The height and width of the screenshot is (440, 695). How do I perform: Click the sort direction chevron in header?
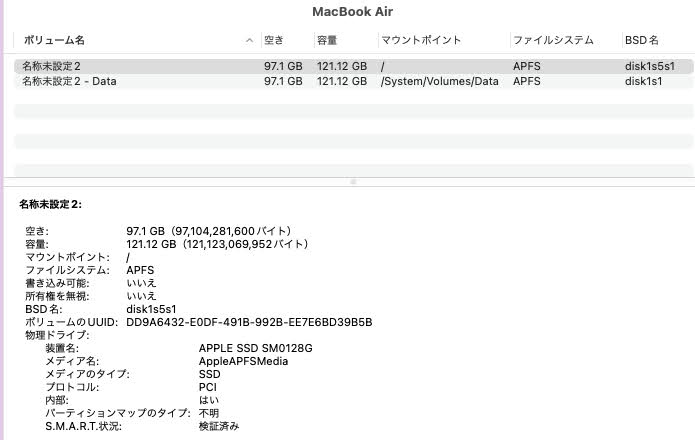point(249,41)
